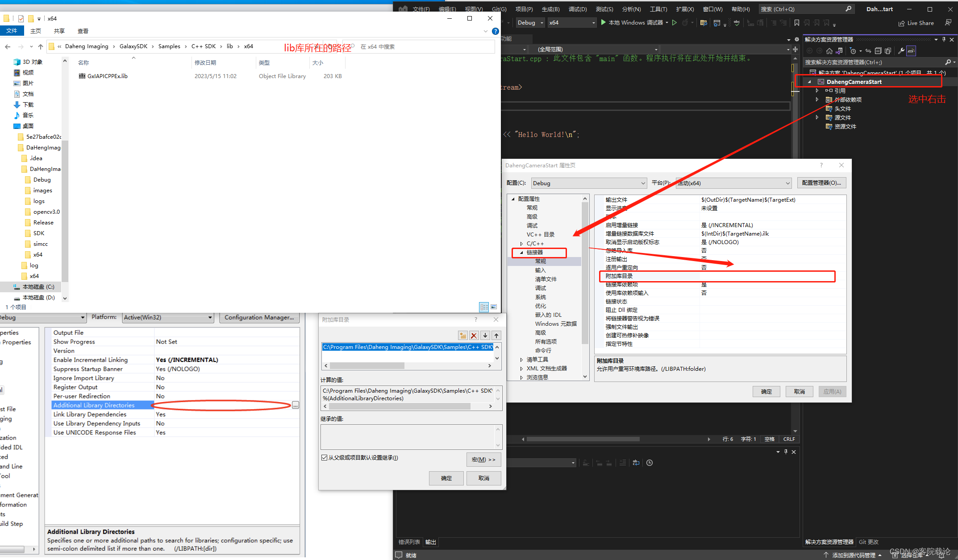The image size is (958, 560).
Task: Expand 清单工具 node in property tree
Action: pyautogui.click(x=521, y=360)
